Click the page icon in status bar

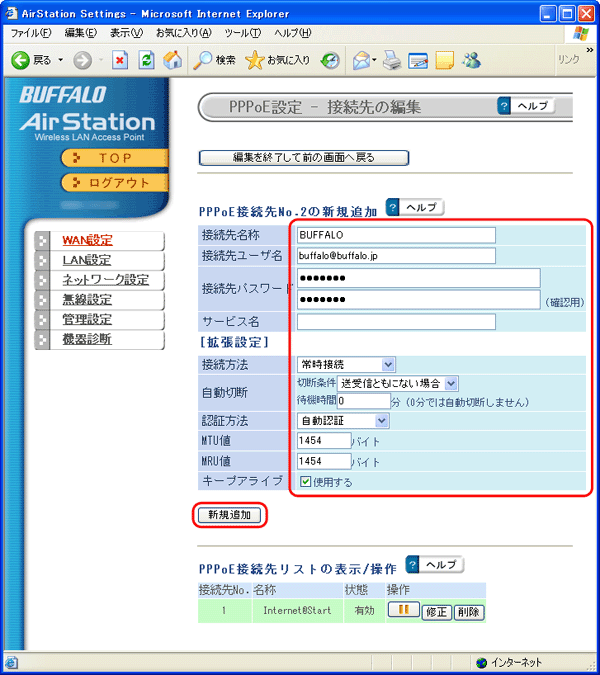[x=11, y=663]
